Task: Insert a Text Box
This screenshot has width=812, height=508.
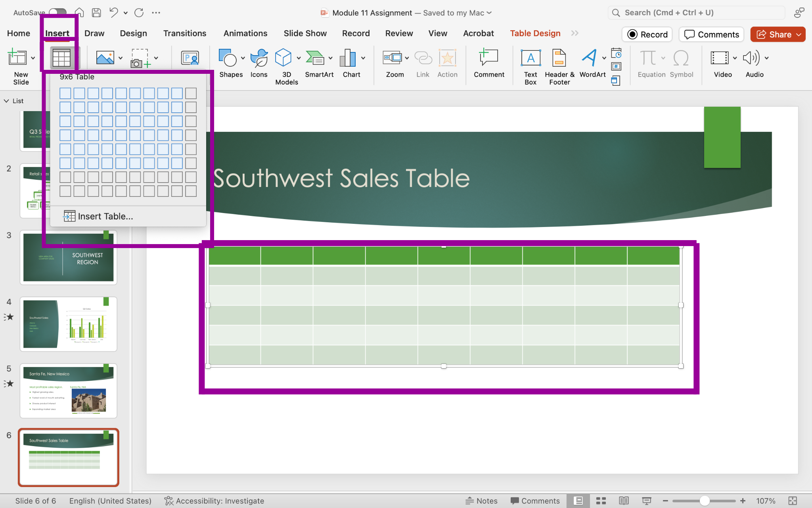Action: point(530,58)
